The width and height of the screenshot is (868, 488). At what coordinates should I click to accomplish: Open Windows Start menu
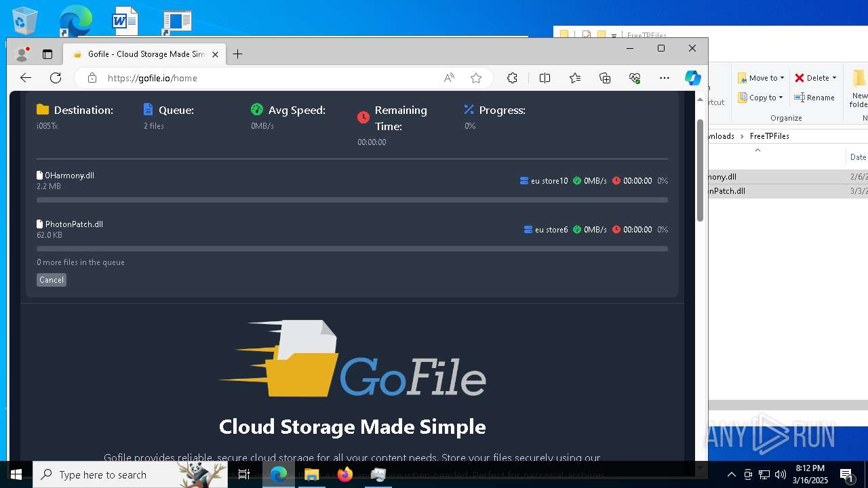coord(16,474)
